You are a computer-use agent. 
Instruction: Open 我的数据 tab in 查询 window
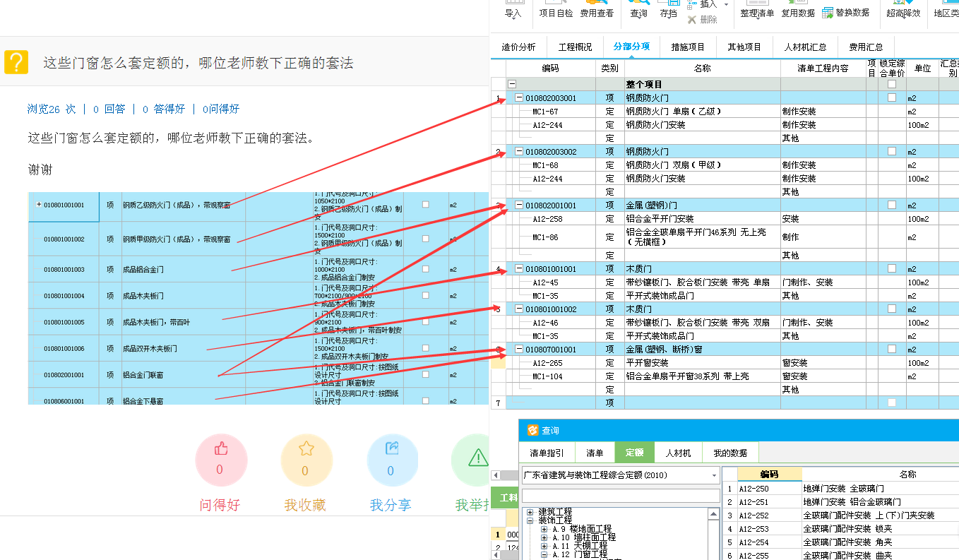pos(729,453)
